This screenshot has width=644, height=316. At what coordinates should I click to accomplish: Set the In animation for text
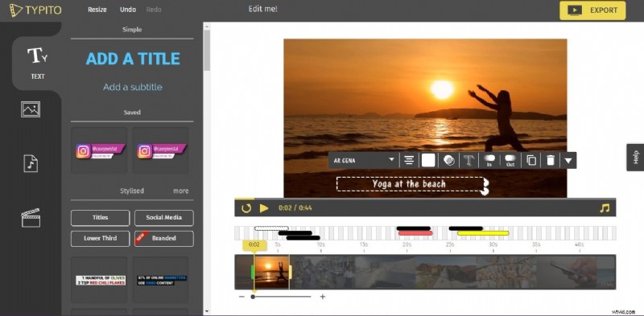tap(489, 160)
